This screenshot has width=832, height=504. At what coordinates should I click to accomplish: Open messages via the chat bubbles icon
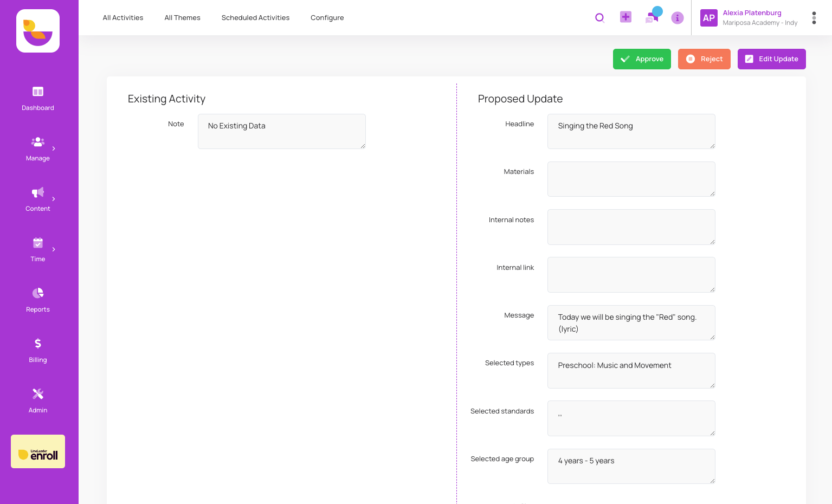[651, 17]
